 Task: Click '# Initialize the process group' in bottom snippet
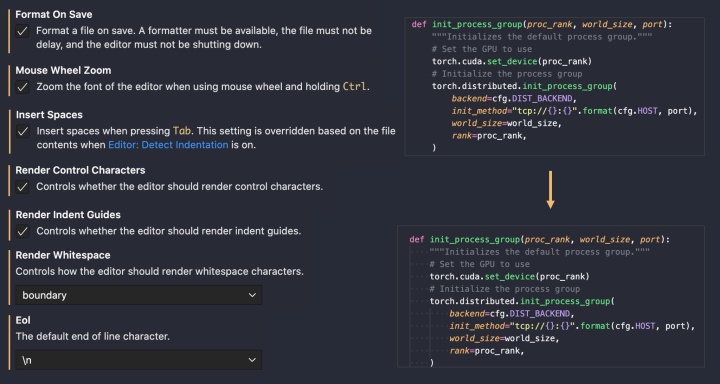coord(505,289)
